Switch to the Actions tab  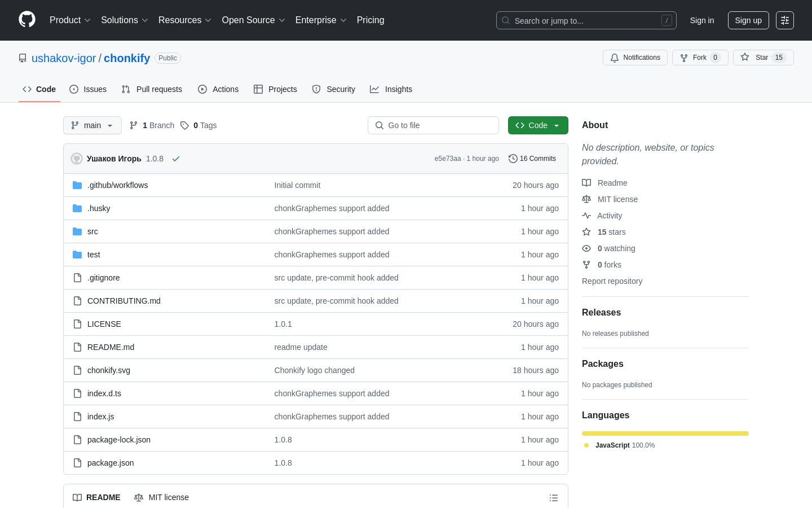point(218,89)
